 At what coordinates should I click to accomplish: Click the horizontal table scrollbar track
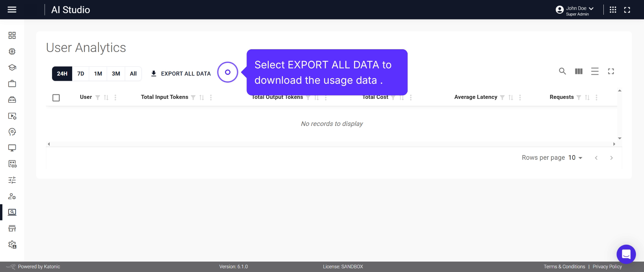click(x=331, y=144)
